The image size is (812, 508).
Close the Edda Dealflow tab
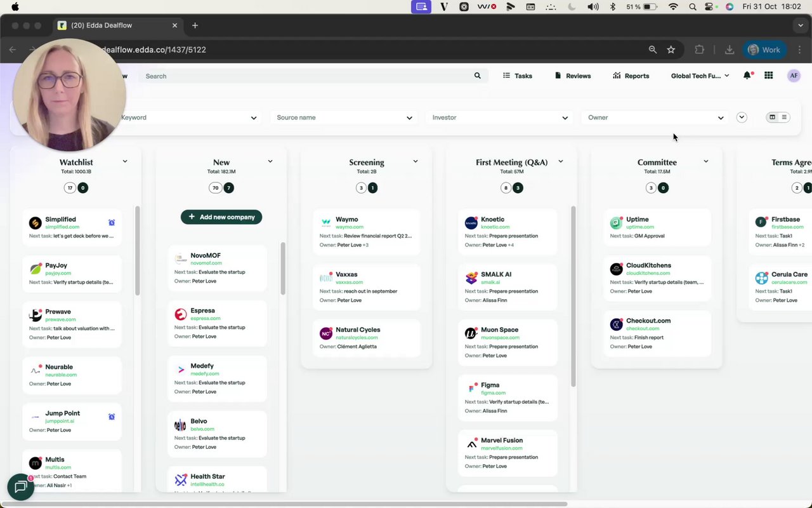tap(174, 25)
